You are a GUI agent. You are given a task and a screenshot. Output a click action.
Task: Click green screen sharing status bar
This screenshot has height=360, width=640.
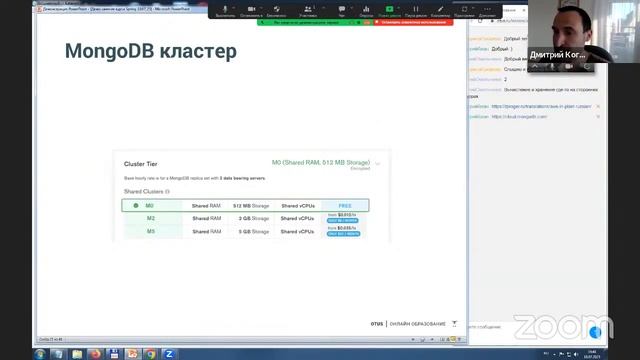(314, 22)
